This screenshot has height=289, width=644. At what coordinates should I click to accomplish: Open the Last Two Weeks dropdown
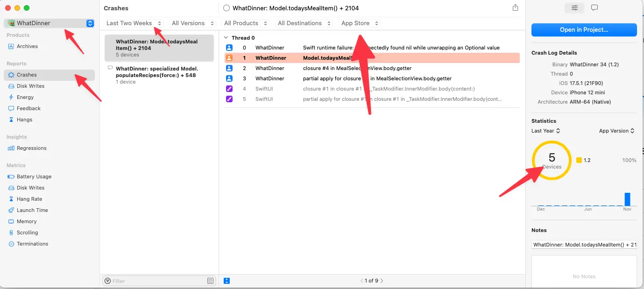pos(134,23)
